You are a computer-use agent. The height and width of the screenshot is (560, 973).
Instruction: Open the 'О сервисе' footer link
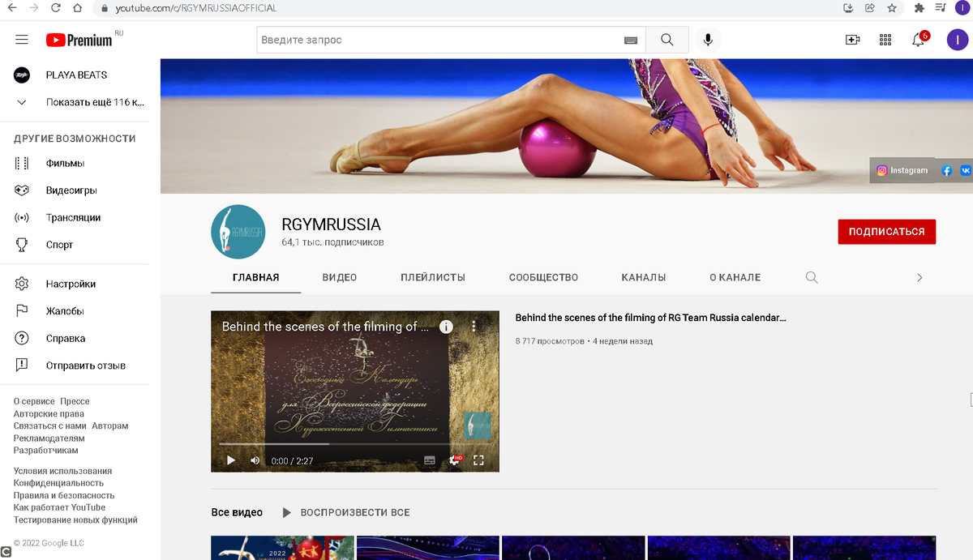point(34,401)
